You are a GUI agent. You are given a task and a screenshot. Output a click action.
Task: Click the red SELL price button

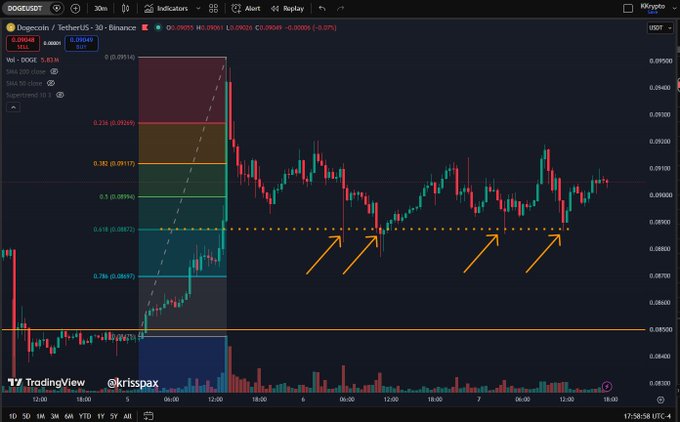click(23, 43)
